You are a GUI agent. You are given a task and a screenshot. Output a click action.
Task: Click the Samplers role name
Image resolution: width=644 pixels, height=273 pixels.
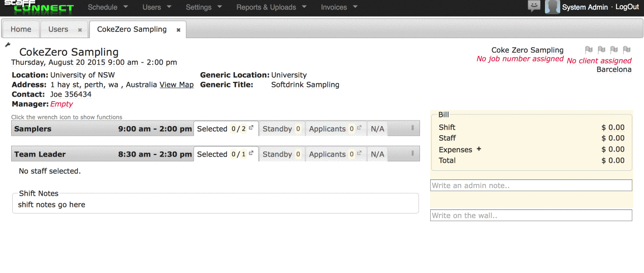pyautogui.click(x=33, y=129)
